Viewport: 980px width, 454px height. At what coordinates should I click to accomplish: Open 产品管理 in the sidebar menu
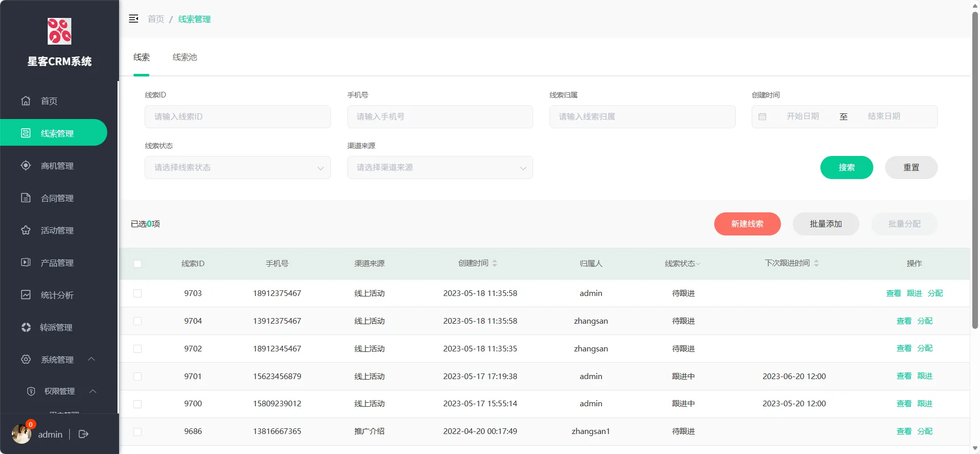[57, 263]
